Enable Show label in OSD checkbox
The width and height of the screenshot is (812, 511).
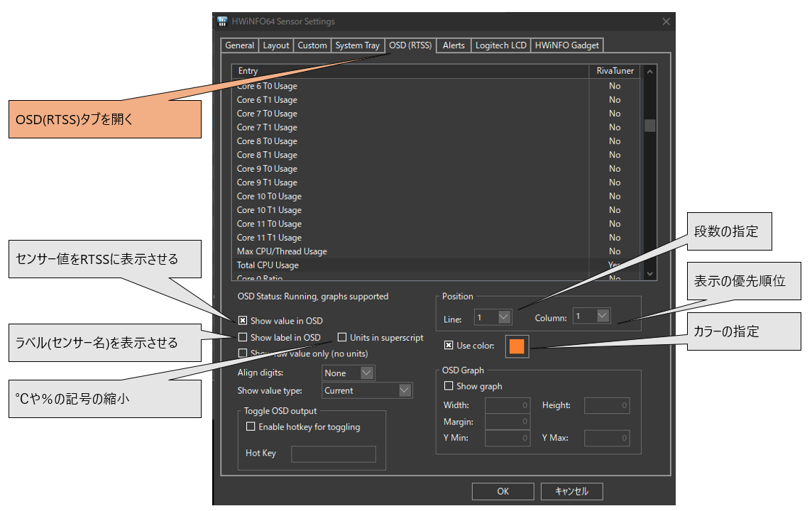pos(242,337)
